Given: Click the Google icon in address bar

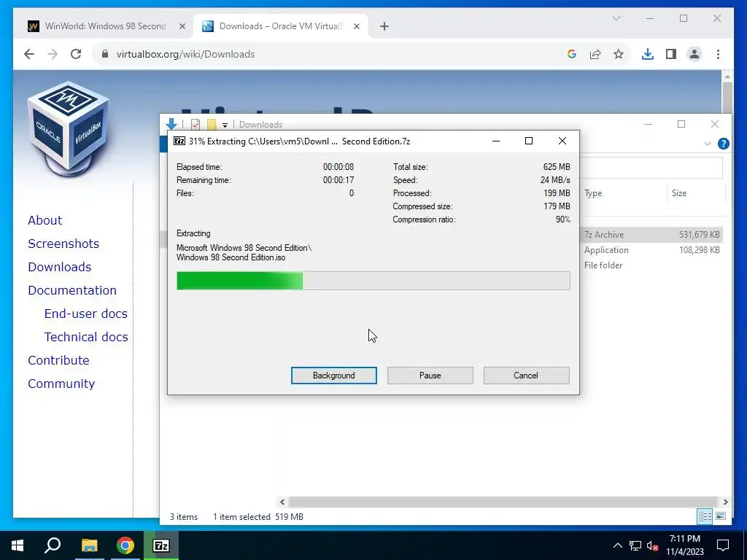Looking at the screenshot, I should click(x=572, y=54).
